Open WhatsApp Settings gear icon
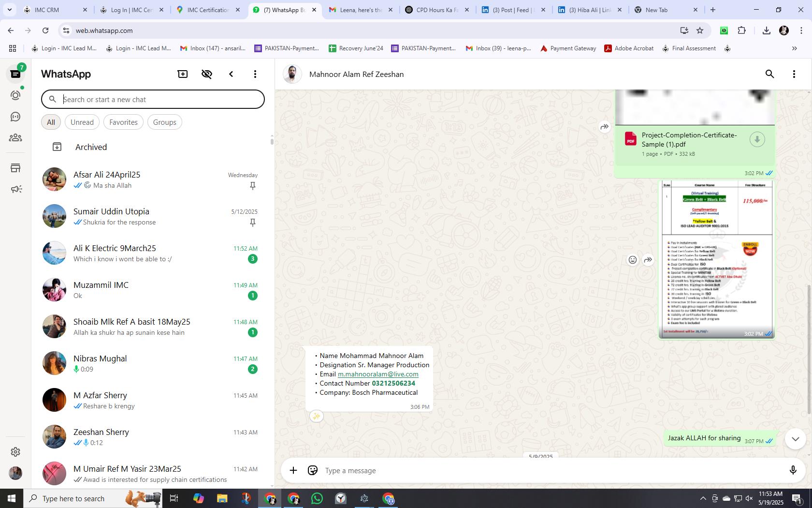 [15, 451]
